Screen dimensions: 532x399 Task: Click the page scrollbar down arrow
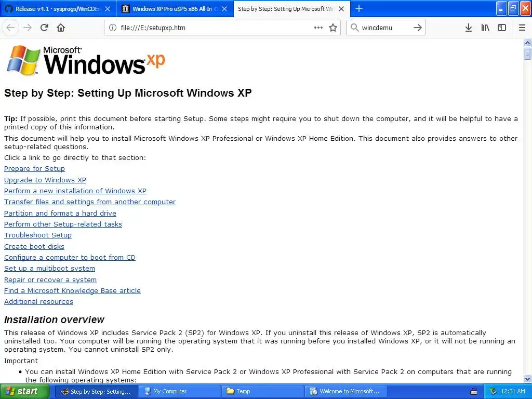point(527,379)
